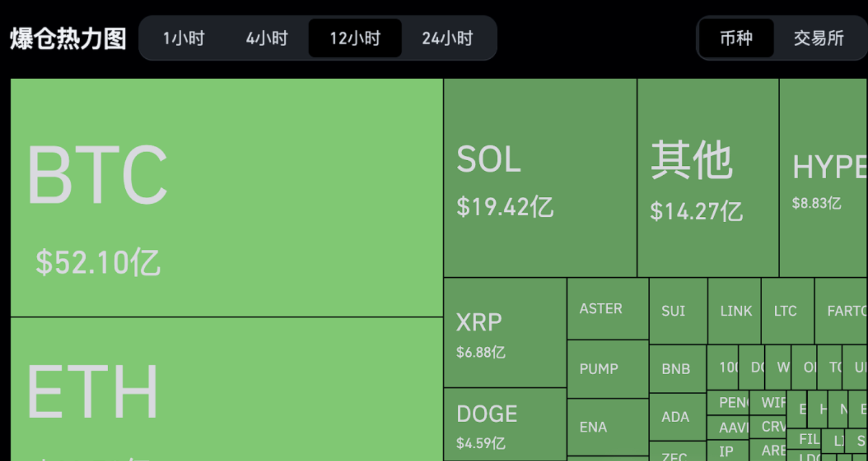Select the SOL $19.42亿 tile
Screen dimensions: 868x461
[540, 178]
